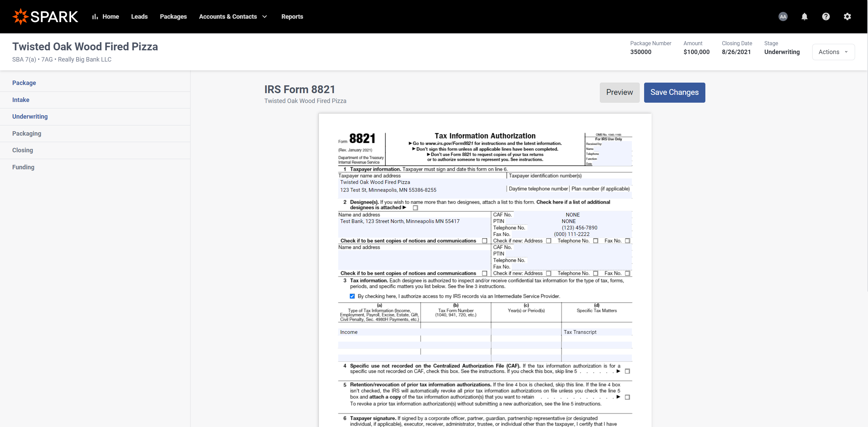Check first designee new Fax No. box

(x=627, y=241)
